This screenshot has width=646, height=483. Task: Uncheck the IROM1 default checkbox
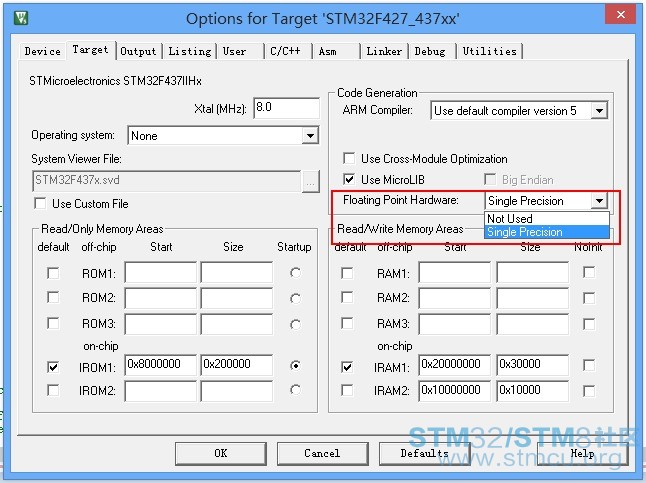pyautogui.click(x=53, y=366)
